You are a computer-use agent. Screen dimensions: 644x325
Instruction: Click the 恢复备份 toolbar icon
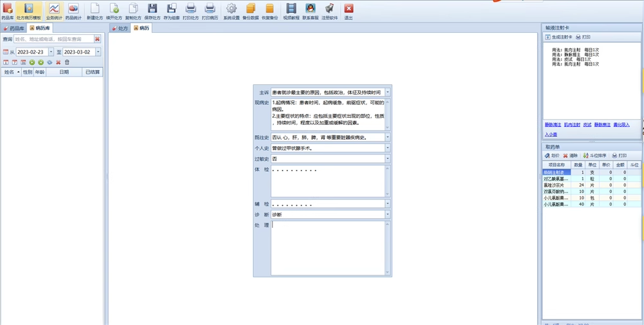tap(269, 12)
